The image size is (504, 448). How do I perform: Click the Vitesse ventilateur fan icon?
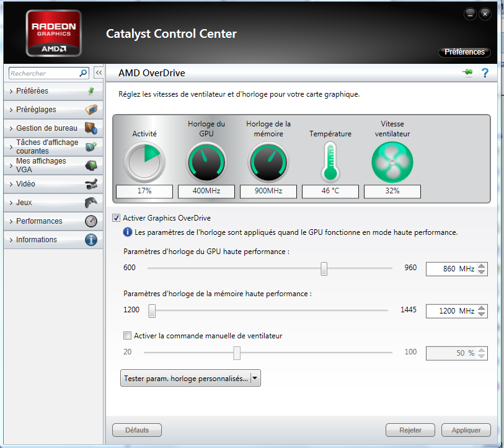[392, 162]
